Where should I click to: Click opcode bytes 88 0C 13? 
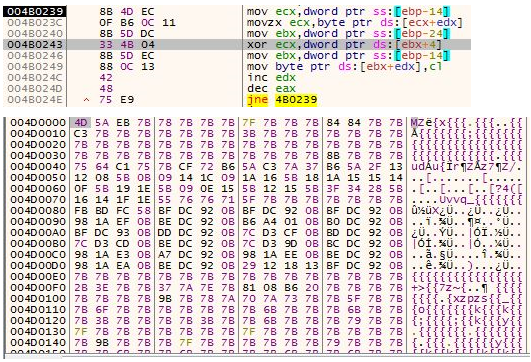tap(127, 66)
